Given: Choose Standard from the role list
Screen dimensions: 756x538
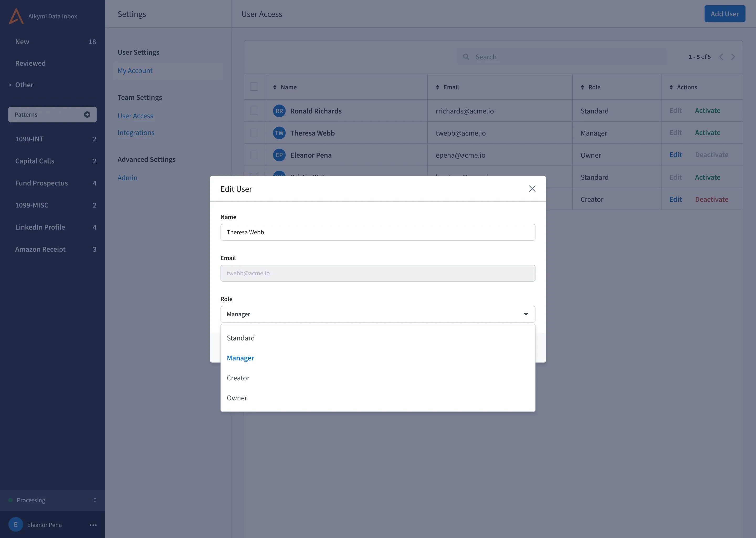Looking at the screenshot, I should (378, 338).
